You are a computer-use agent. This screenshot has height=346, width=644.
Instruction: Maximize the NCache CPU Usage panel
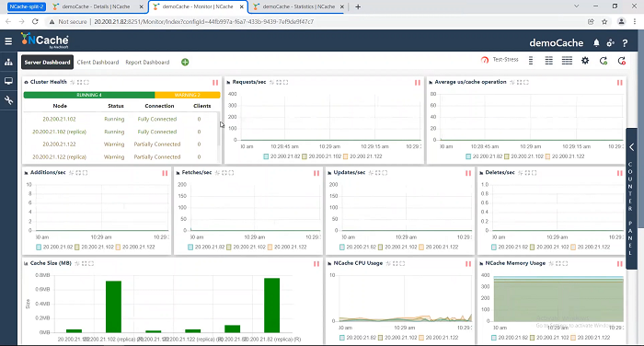tap(402, 263)
